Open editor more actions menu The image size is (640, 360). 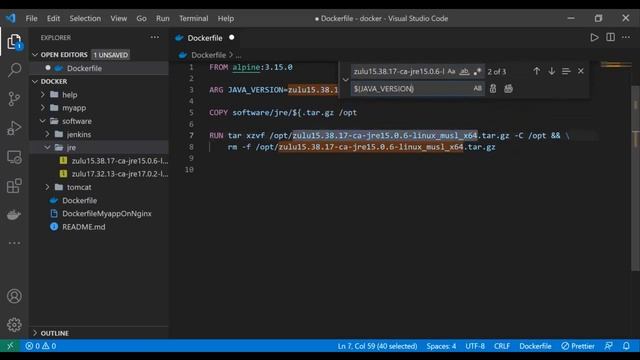626,38
